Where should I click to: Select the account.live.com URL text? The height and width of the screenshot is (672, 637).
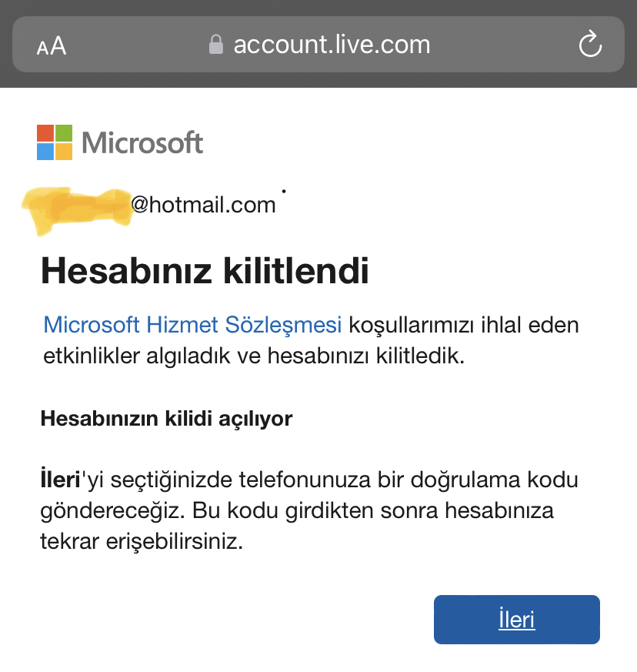pos(332,45)
